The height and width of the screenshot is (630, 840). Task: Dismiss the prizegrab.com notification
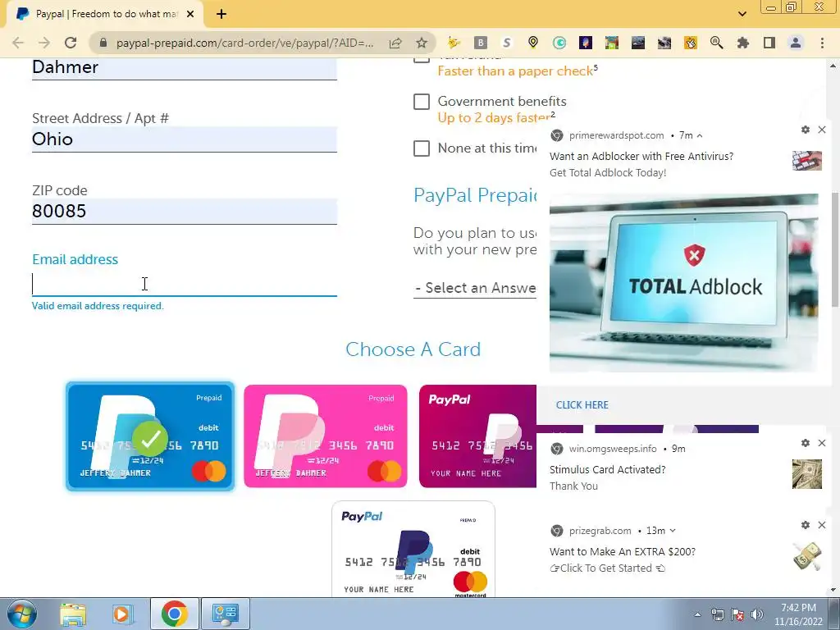coord(822,525)
